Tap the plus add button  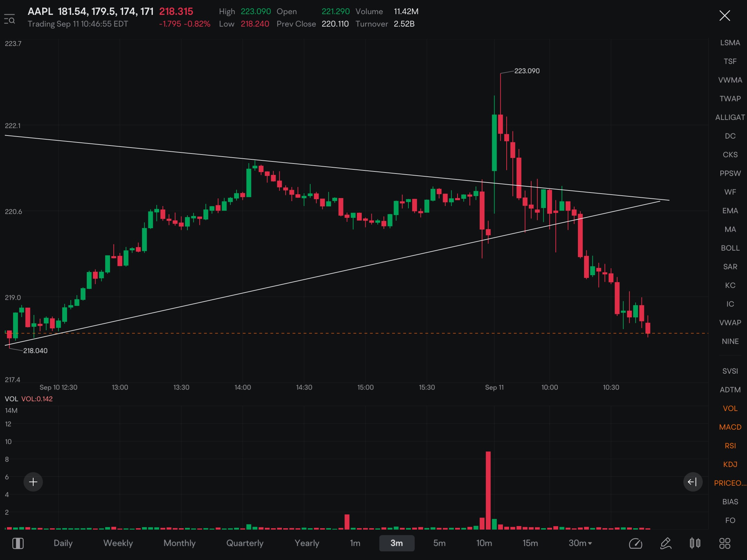coord(33,482)
